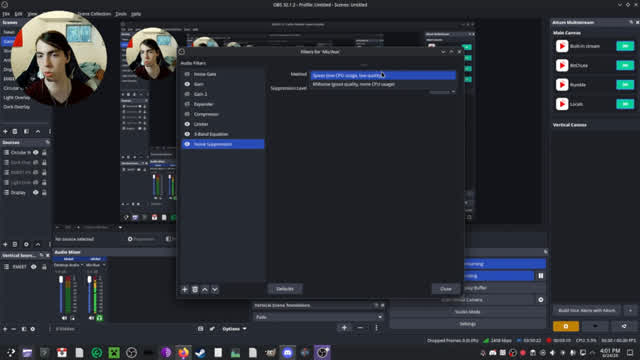Click the Studio Mode button
640x360 pixels.
[x=467, y=312]
